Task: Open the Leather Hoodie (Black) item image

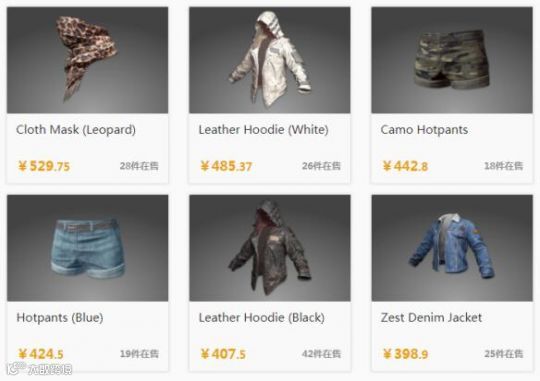Action: click(x=270, y=248)
